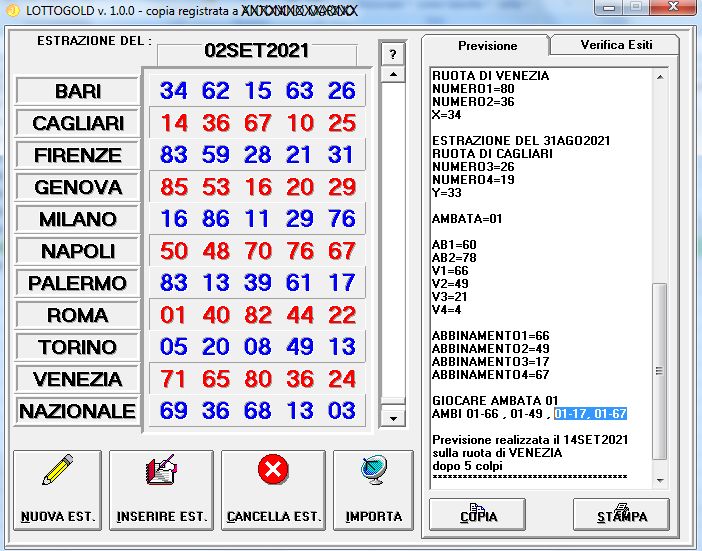This screenshot has width=702, height=551.
Task: Click the pencil icon for Nuova Est.
Action: [57, 470]
